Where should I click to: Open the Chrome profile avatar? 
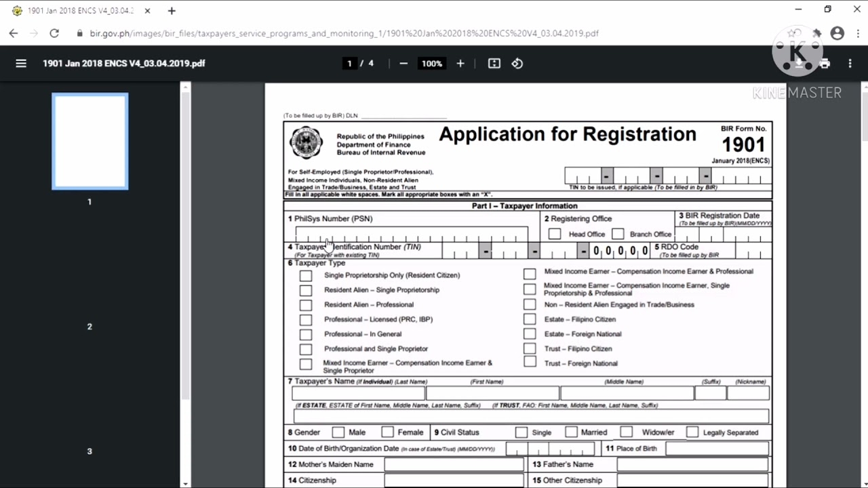[x=837, y=33]
